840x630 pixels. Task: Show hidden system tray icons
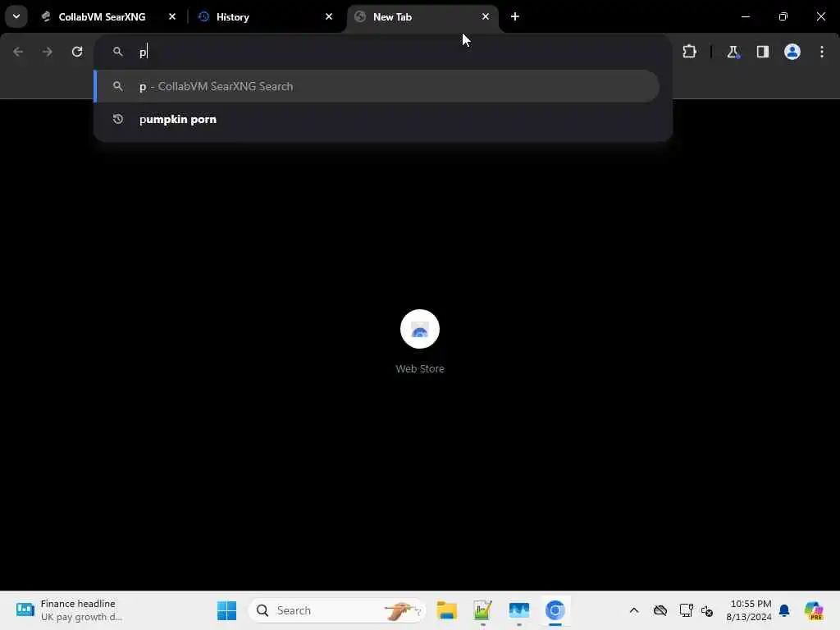[x=634, y=610]
